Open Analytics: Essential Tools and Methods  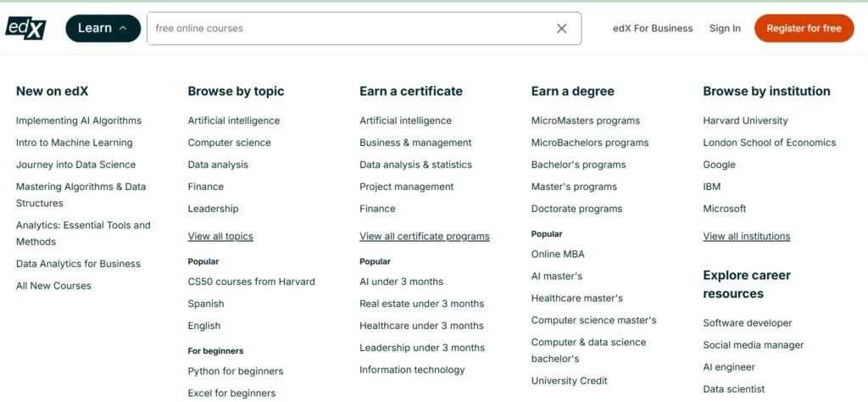[83, 233]
